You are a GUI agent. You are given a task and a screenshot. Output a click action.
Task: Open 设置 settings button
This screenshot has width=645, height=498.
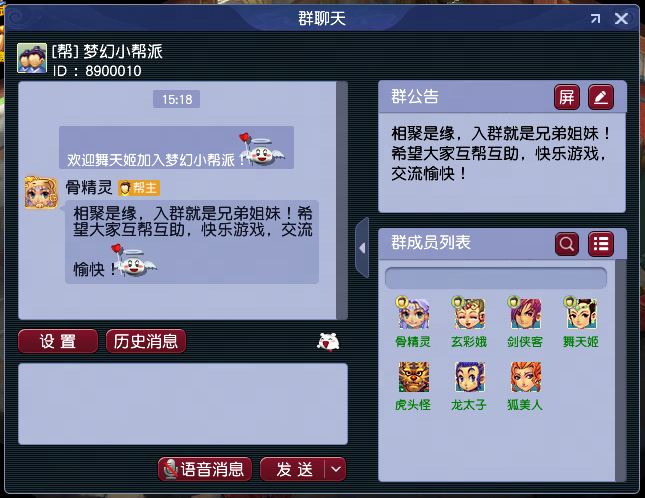coord(58,341)
